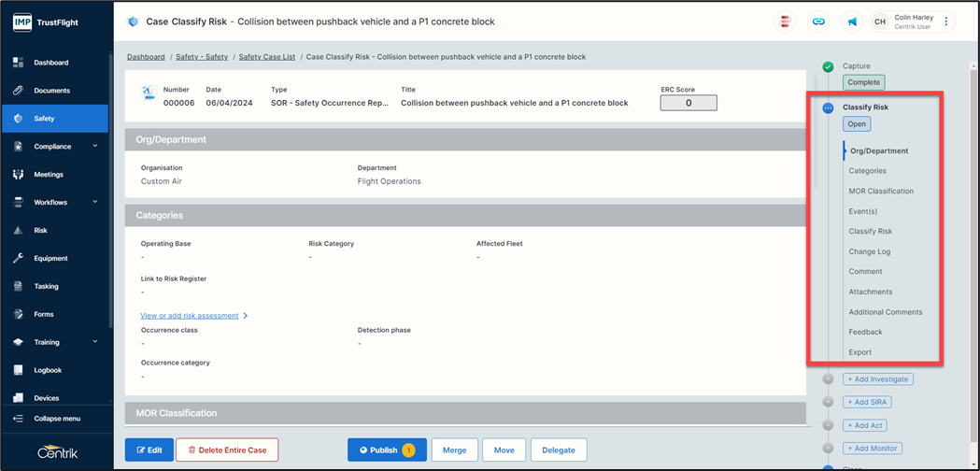Expand the Training sidebar submenu
Screen dimensions: 980x471
[x=95, y=343]
